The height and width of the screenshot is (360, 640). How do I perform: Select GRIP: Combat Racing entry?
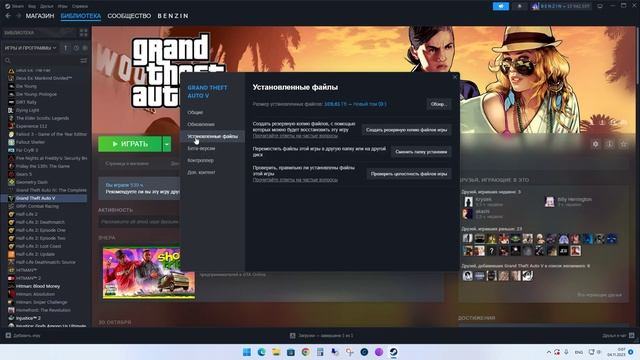click(x=37, y=206)
